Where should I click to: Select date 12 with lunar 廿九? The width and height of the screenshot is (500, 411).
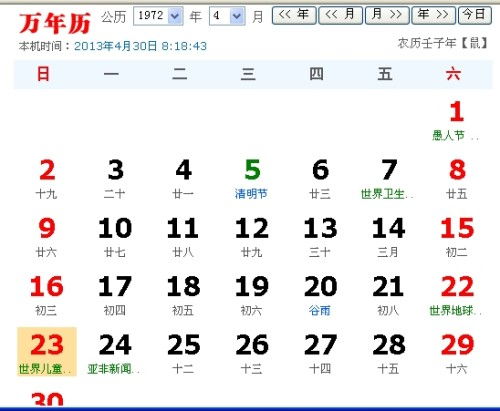point(252,238)
